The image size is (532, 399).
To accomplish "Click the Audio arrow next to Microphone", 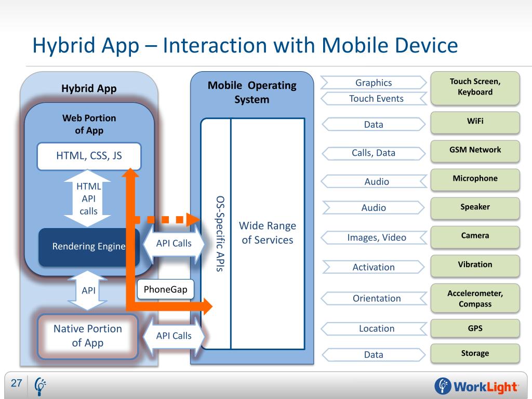I will tap(374, 181).
